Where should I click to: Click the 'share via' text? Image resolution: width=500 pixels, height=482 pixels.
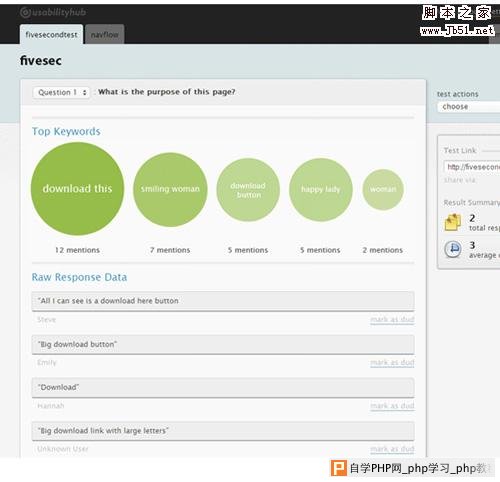click(459, 180)
